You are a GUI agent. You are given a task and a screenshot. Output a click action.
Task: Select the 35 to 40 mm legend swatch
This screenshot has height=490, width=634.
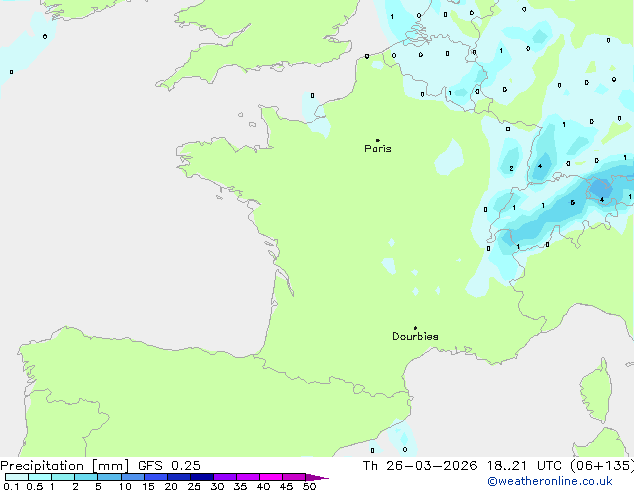point(248,477)
